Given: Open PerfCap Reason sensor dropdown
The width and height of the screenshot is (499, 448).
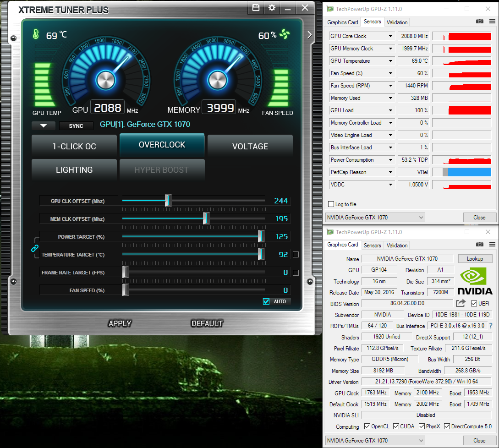Looking at the screenshot, I should [x=390, y=172].
